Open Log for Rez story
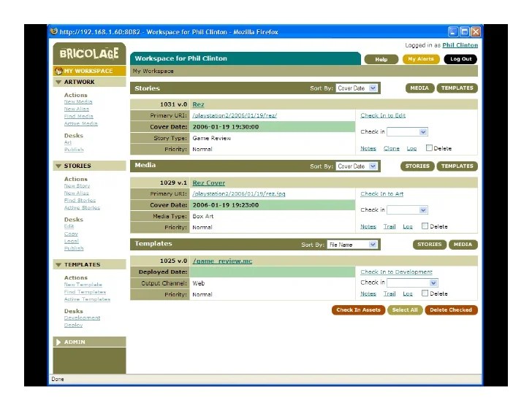This screenshot has width=532, height=411. pos(411,148)
